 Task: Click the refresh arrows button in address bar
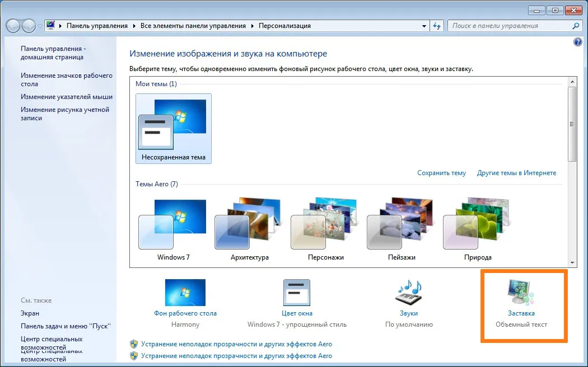[436, 26]
